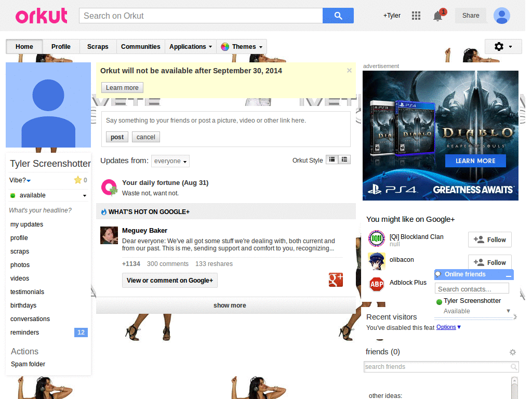Focus the Search on Orkut field

[x=201, y=16]
